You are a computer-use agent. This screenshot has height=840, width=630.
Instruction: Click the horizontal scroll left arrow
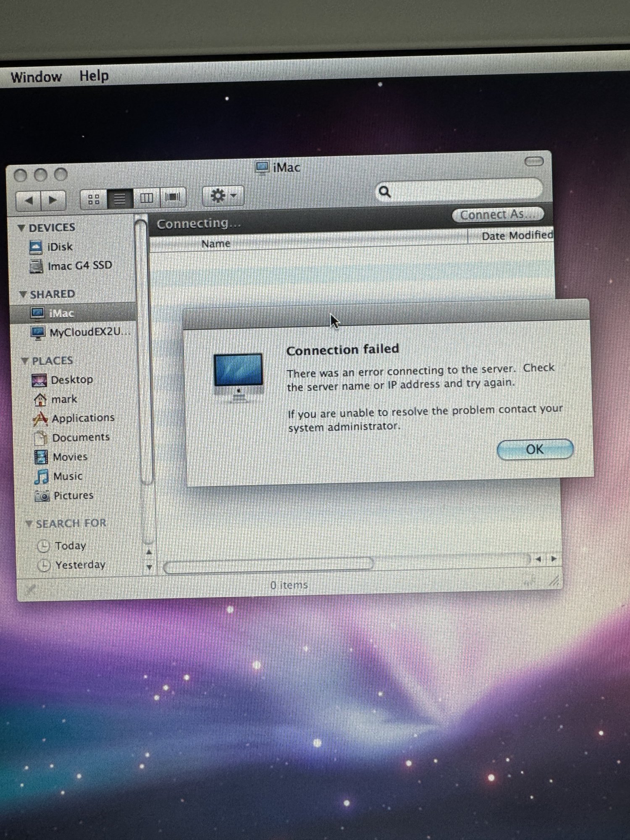[539, 559]
